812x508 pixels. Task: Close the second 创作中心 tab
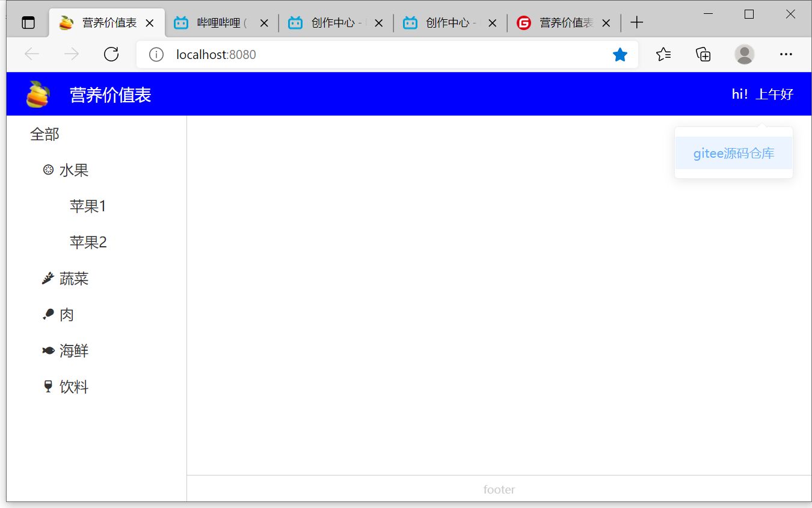click(x=493, y=23)
